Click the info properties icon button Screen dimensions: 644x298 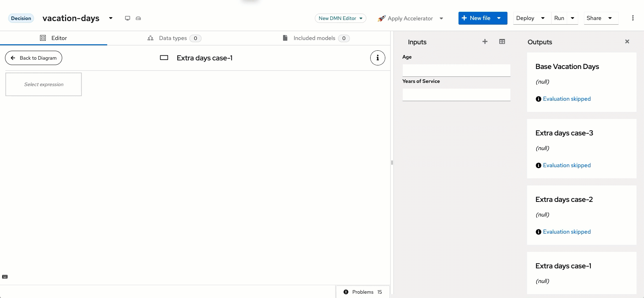[x=377, y=58]
